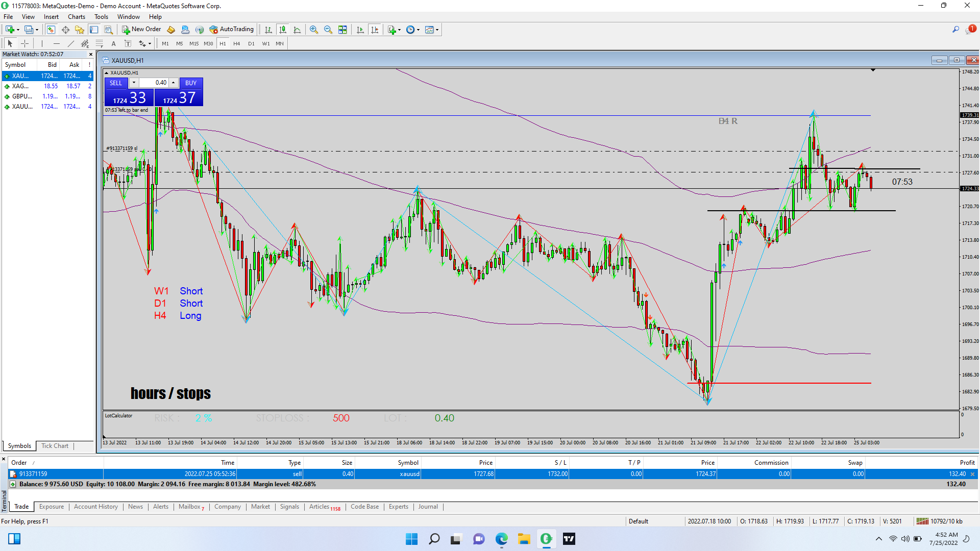The width and height of the screenshot is (980, 551).
Task: Select the Fibonacci retracement tool
Action: click(x=100, y=43)
